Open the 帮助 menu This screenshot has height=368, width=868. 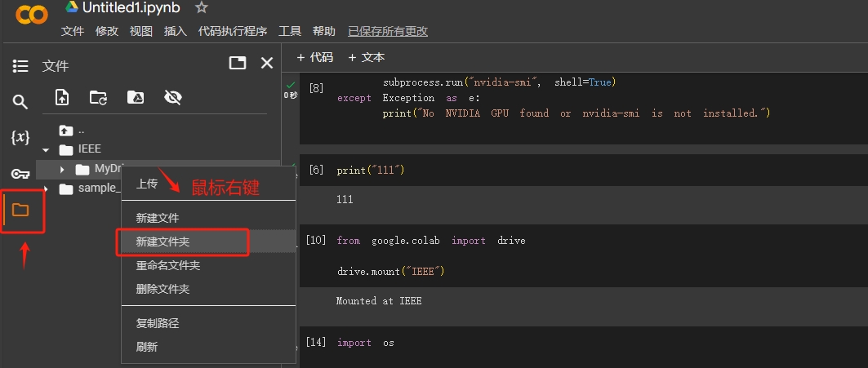[324, 31]
